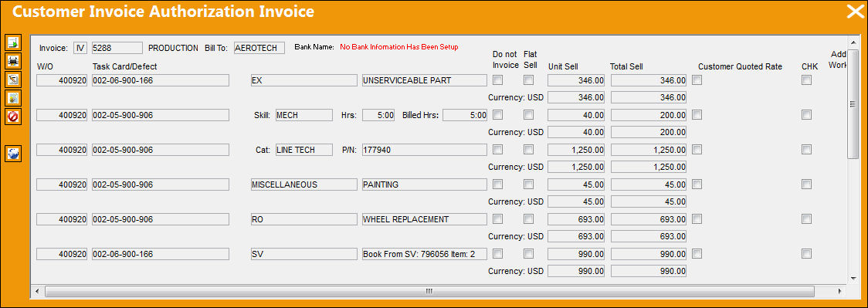Check Do not Invoice for PAINTING row

[498, 184]
